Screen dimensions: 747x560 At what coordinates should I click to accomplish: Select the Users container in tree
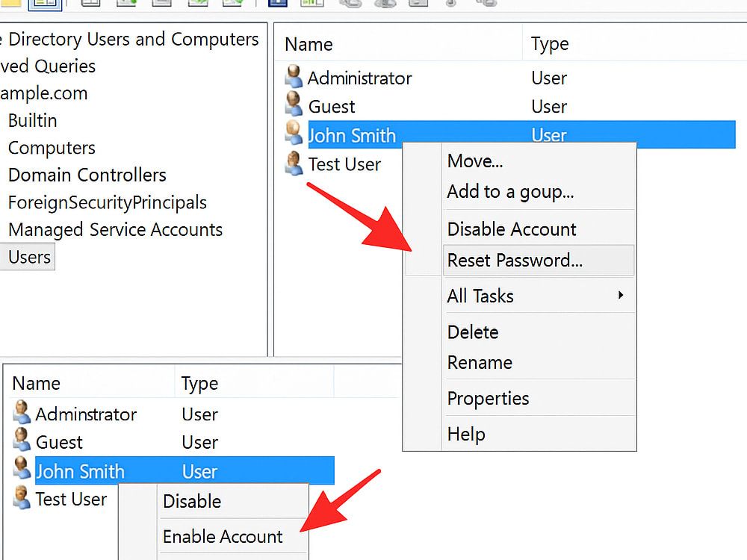tap(29, 257)
